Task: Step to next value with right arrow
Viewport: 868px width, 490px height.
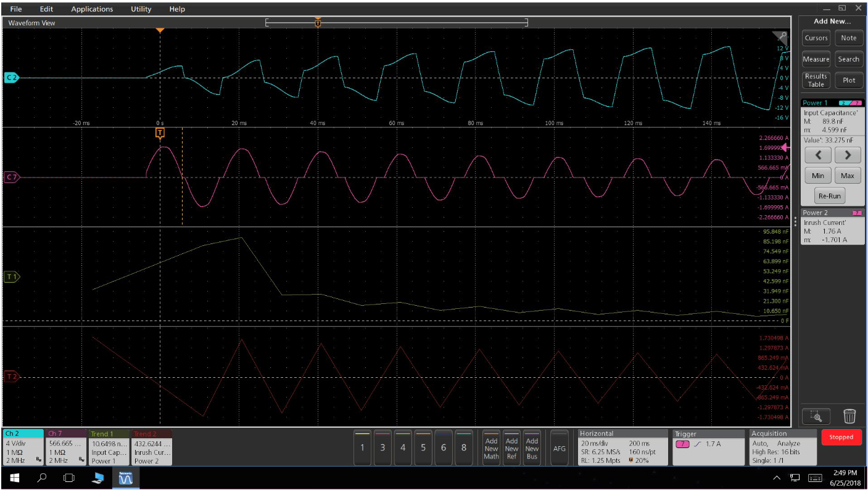Action: 847,155
